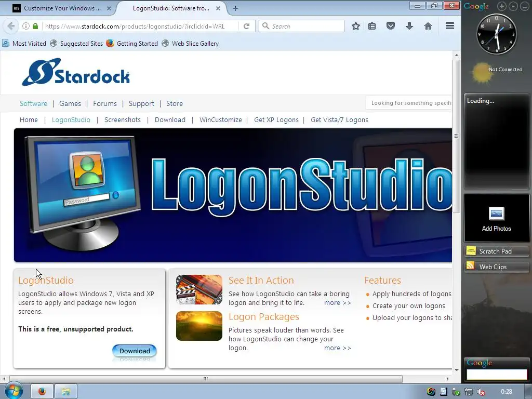Screen dimensions: 532x399
Task: Click the vertical scrollbar down arrow
Action: pyautogui.click(x=456, y=370)
